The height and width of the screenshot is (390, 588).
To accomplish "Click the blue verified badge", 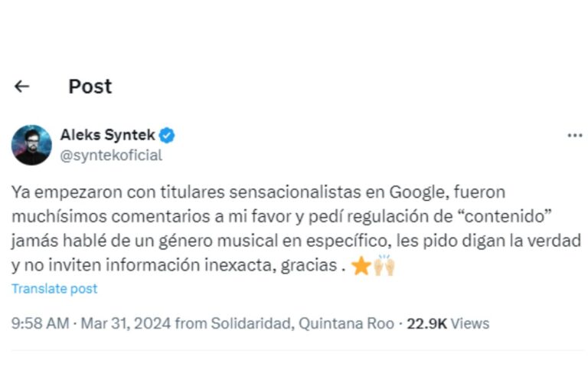I will coord(167,136).
